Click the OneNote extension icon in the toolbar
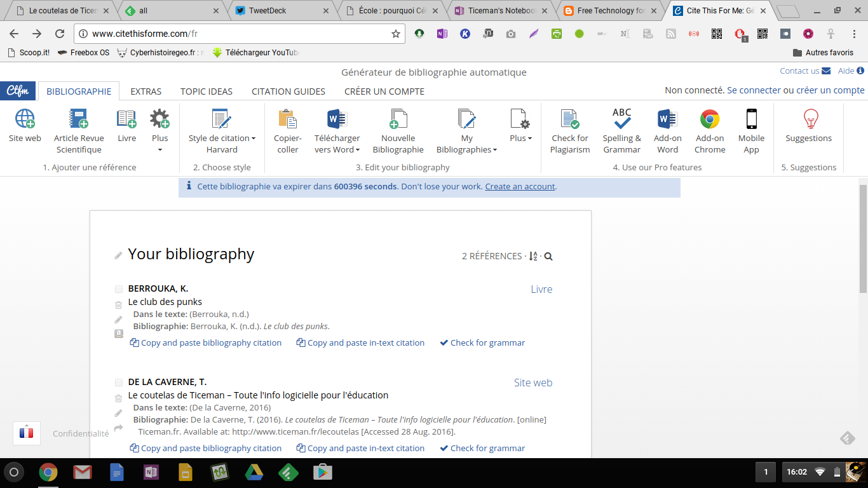Screen dimensions: 868x488 tap(442, 34)
